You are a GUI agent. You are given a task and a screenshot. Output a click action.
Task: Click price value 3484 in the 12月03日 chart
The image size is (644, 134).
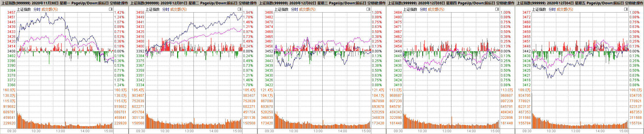(398, 13)
